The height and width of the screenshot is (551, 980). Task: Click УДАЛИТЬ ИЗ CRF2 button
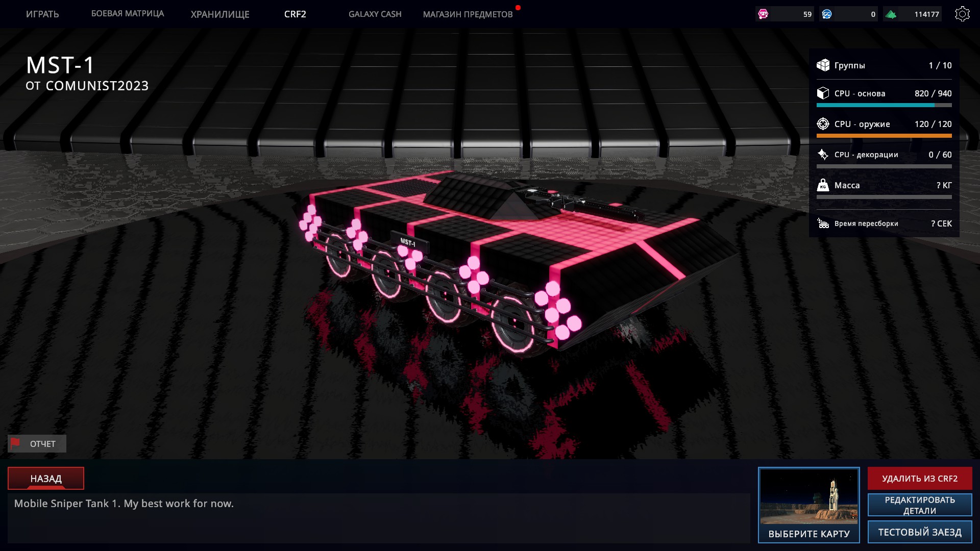(919, 479)
